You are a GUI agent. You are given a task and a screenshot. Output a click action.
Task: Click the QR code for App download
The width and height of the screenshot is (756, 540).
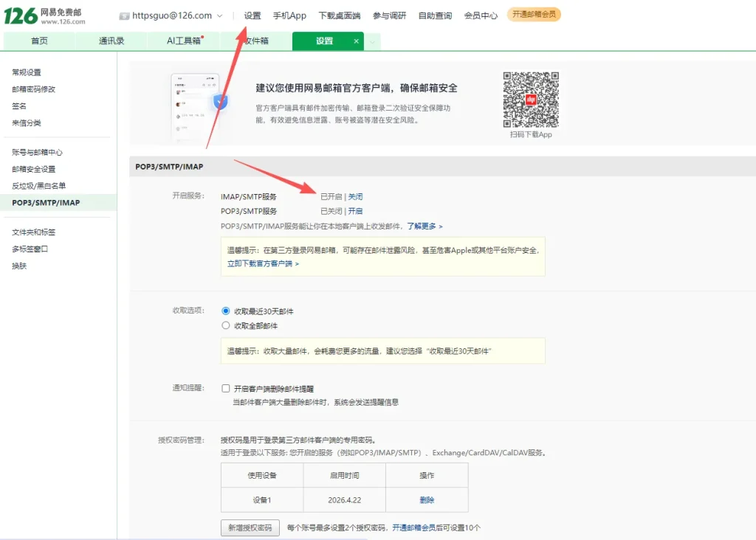pyautogui.click(x=531, y=100)
